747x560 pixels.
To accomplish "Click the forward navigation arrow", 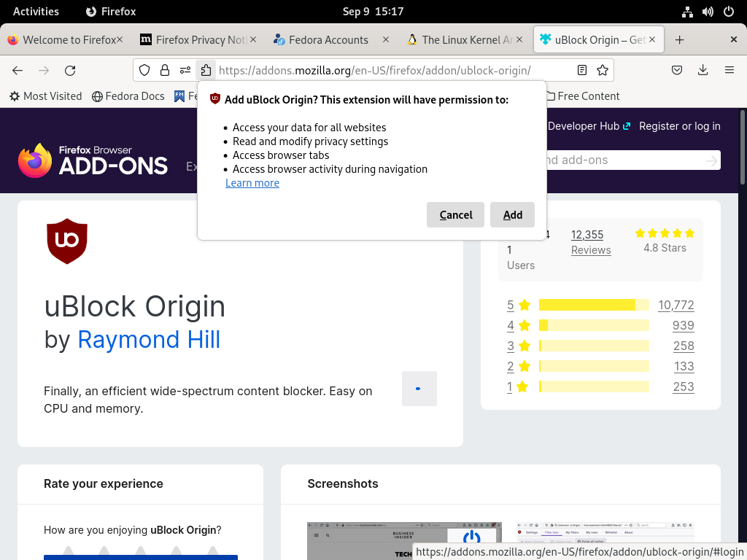I will [x=44, y=71].
